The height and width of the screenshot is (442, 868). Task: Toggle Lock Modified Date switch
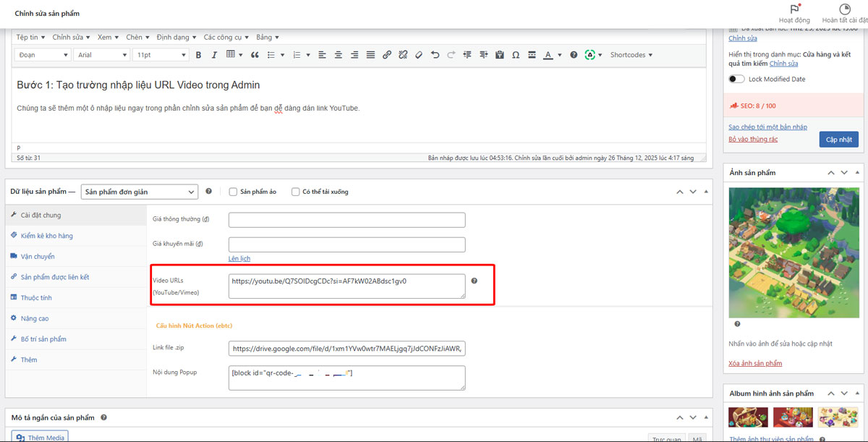pos(736,78)
